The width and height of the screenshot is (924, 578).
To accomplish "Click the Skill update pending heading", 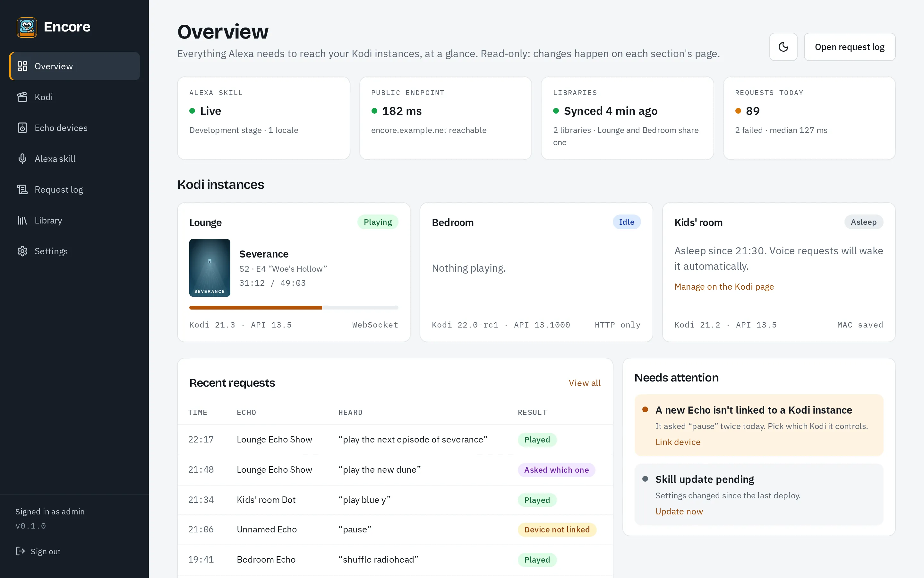I will (x=705, y=479).
